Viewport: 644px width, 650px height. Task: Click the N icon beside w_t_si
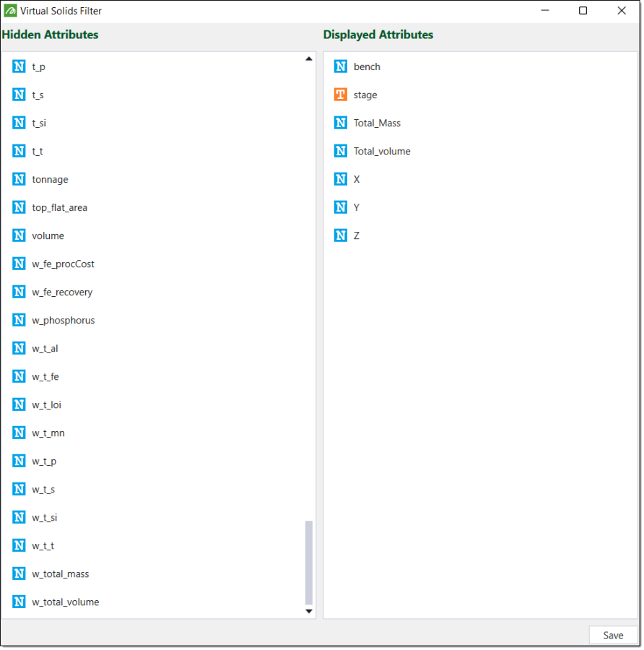click(19, 517)
